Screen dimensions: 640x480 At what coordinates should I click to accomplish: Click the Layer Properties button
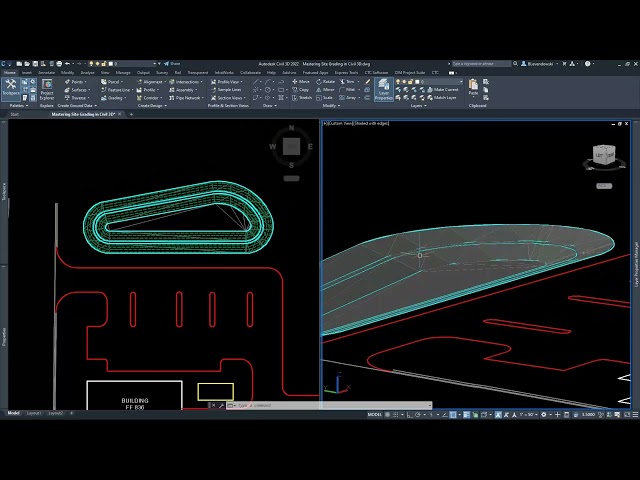(384, 89)
